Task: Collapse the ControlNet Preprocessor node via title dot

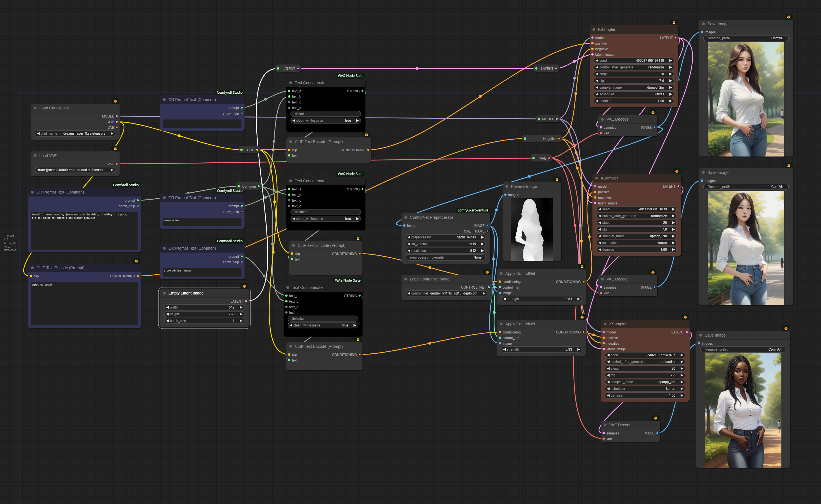Action: pos(406,217)
